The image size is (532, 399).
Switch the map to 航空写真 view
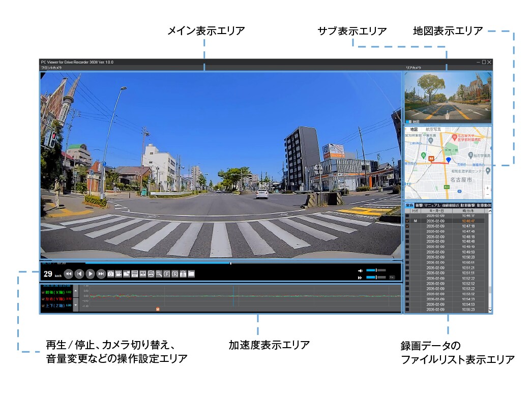click(433, 129)
